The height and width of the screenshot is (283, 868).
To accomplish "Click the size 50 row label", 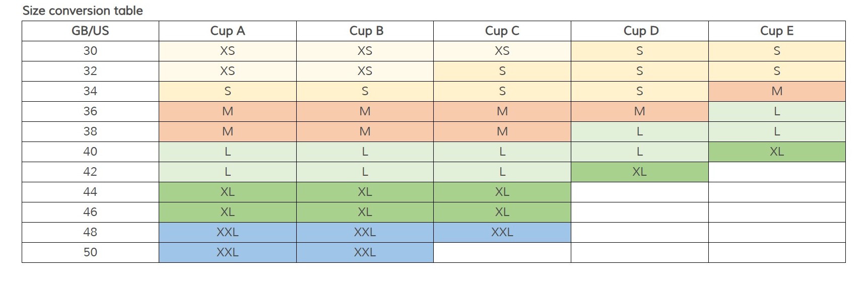I will pyautogui.click(x=90, y=252).
